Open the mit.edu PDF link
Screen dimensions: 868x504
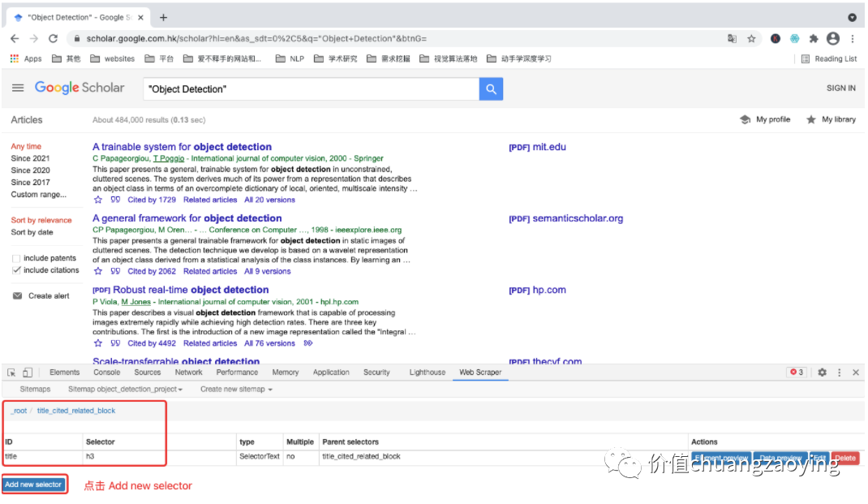point(537,147)
